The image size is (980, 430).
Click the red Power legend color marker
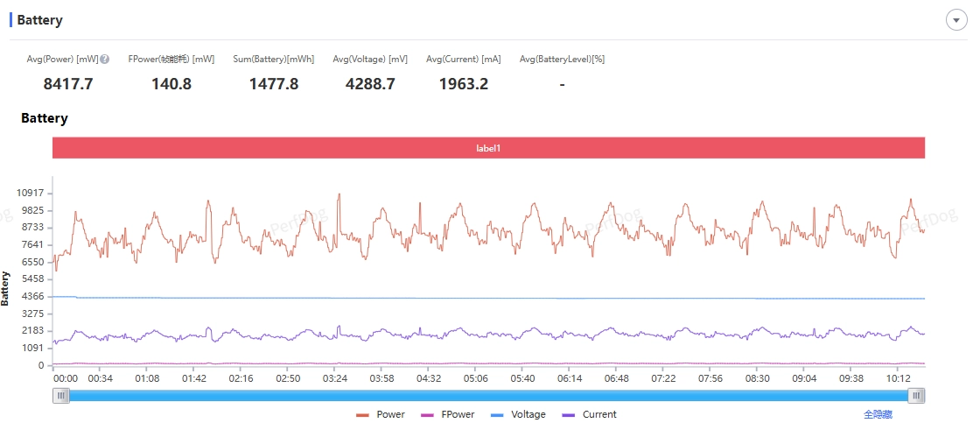click(x=362, y=415)
